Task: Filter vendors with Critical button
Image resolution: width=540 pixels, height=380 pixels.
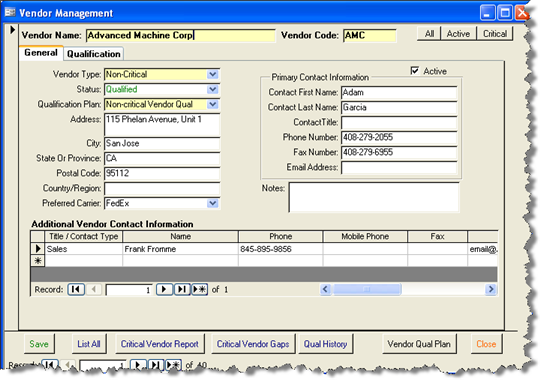Action: (495, 34)
